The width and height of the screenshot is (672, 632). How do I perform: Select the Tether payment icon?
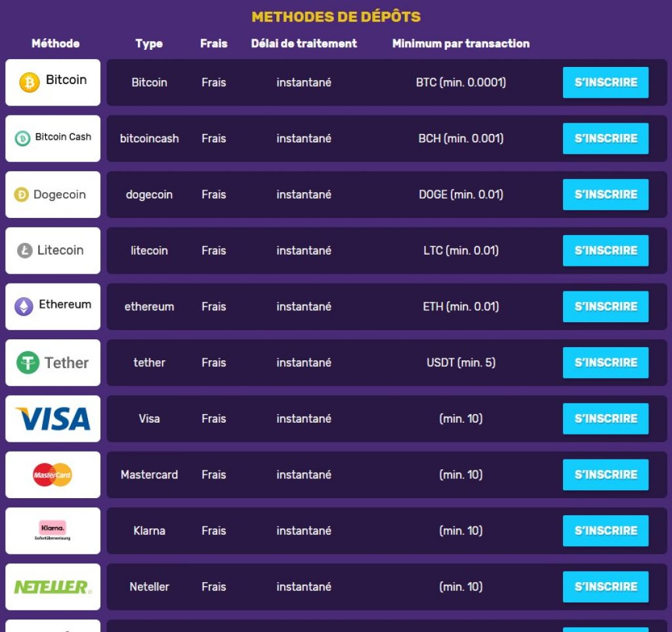(25, 362)
